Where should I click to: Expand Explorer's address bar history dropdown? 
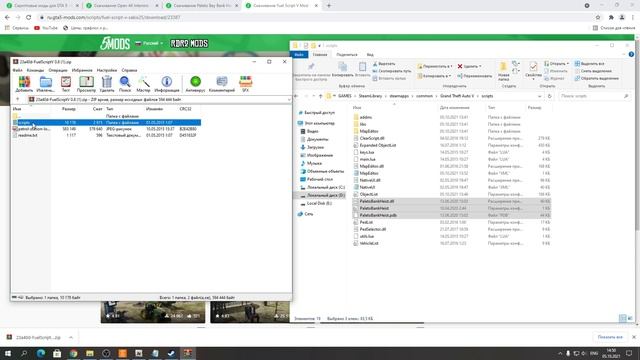(540, 96)
